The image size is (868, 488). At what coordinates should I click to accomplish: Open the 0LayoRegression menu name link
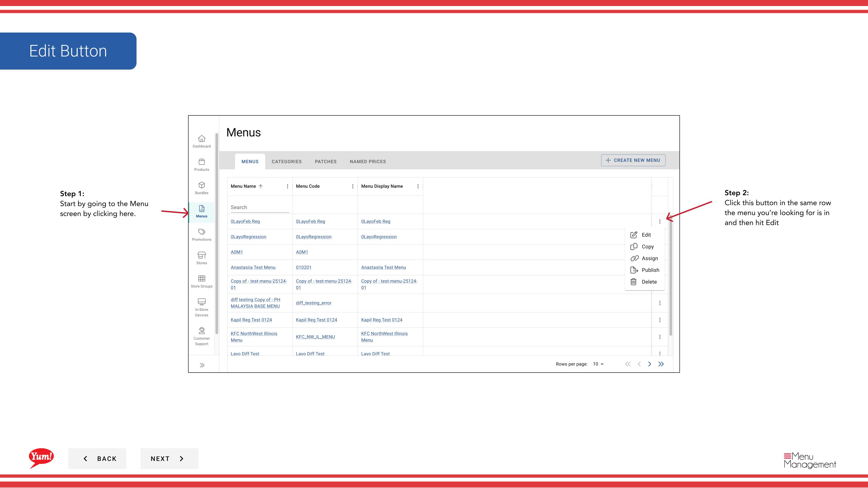pos(248,237)
